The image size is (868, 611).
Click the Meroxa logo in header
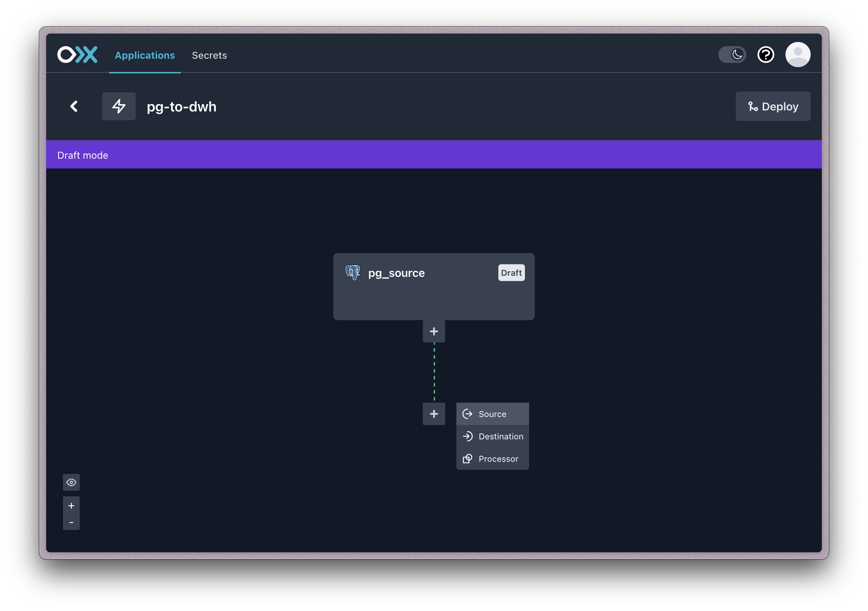[x=77, y=55]
